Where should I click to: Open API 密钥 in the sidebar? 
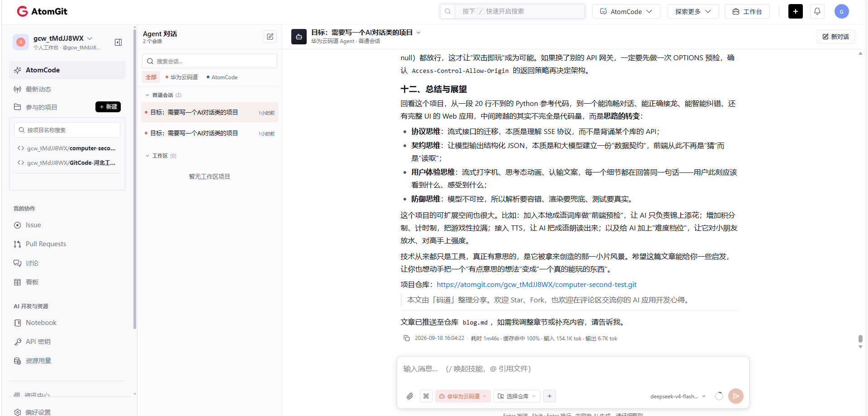click(x=32, y=342)
